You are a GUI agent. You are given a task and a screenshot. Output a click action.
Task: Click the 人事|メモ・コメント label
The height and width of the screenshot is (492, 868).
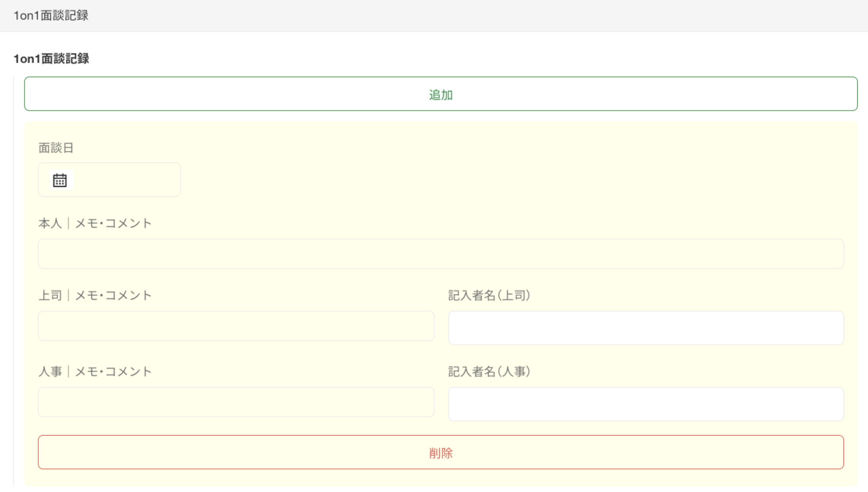[x=95, y=371]
